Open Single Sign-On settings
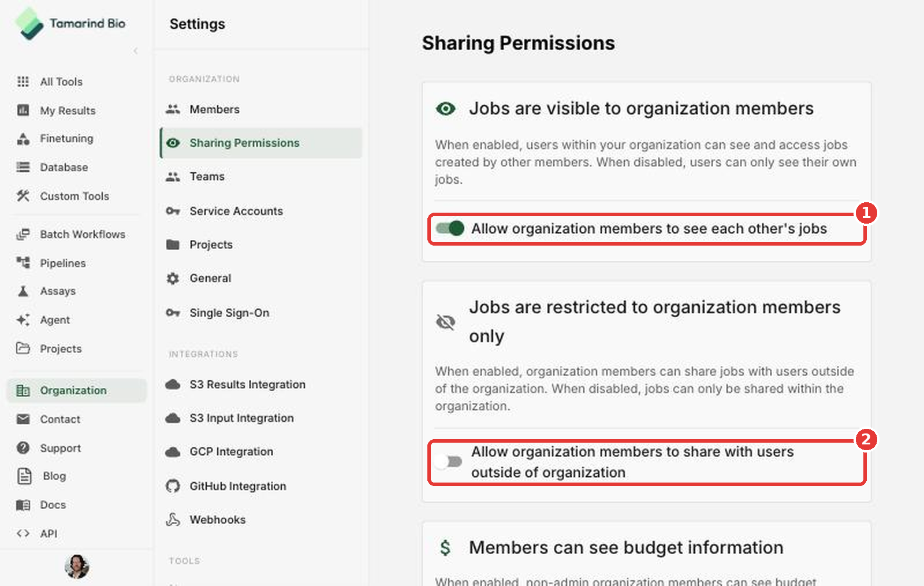 click(x=229, y=313)
